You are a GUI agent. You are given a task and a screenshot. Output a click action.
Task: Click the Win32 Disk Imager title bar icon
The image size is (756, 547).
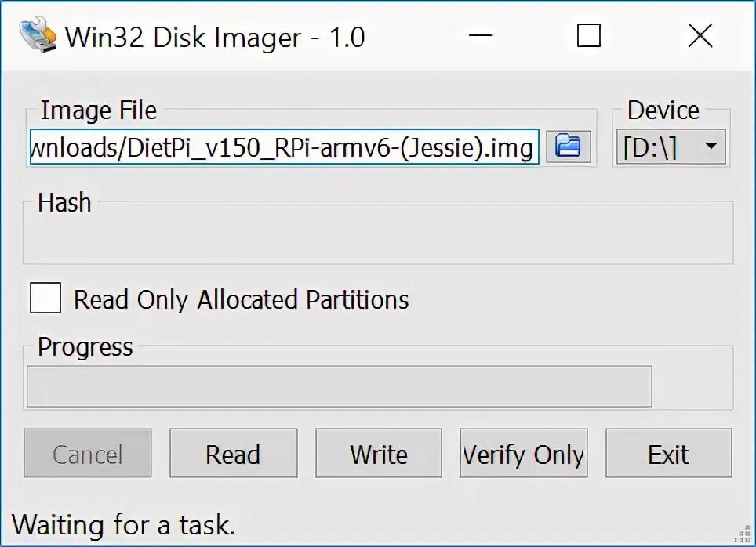click(37, 34)
